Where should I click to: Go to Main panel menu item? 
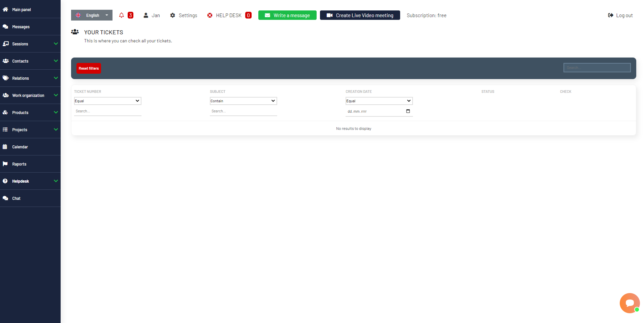22,9
